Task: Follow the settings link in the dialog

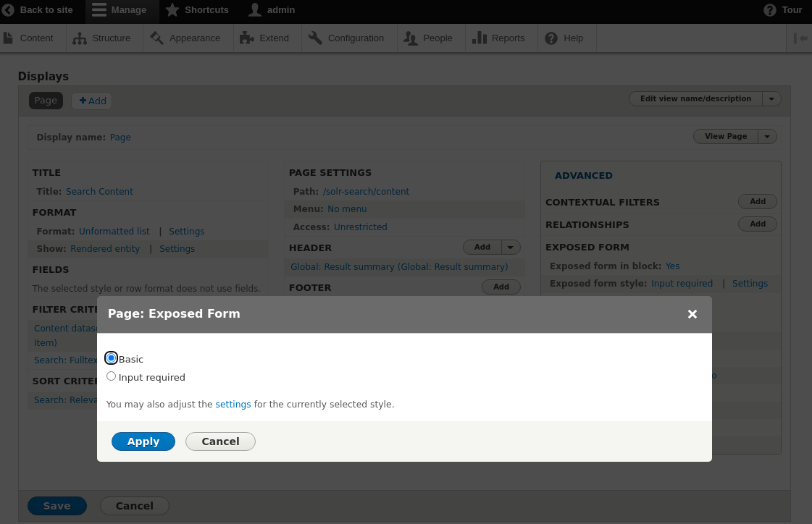Action: (233, 405)
